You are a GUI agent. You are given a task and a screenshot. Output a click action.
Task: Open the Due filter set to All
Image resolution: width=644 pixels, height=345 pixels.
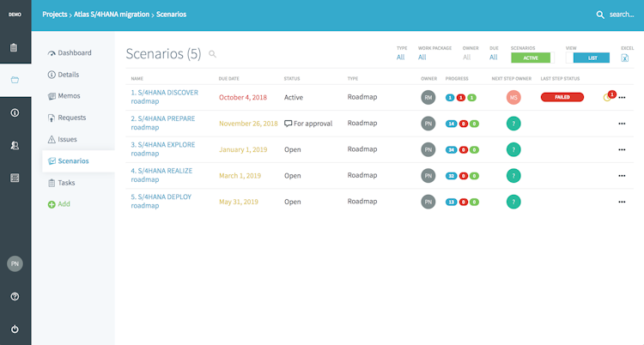coord(494,57)
